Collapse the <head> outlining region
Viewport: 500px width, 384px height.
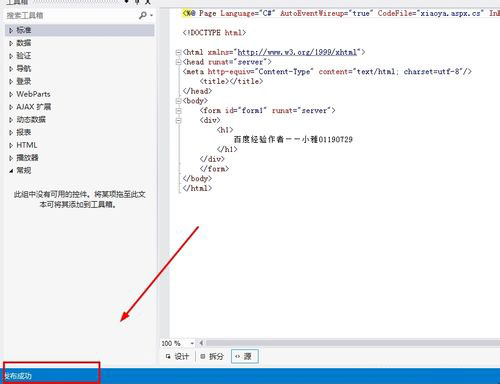pos(179,62)
